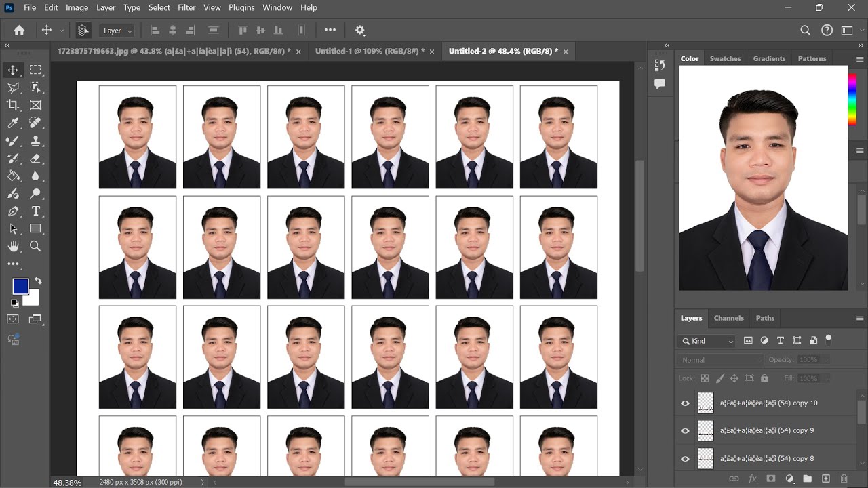The width and height of the screenshot is (868, 488).
Task: Select the Polygonal Lasso tool
Action: (13, 87)
